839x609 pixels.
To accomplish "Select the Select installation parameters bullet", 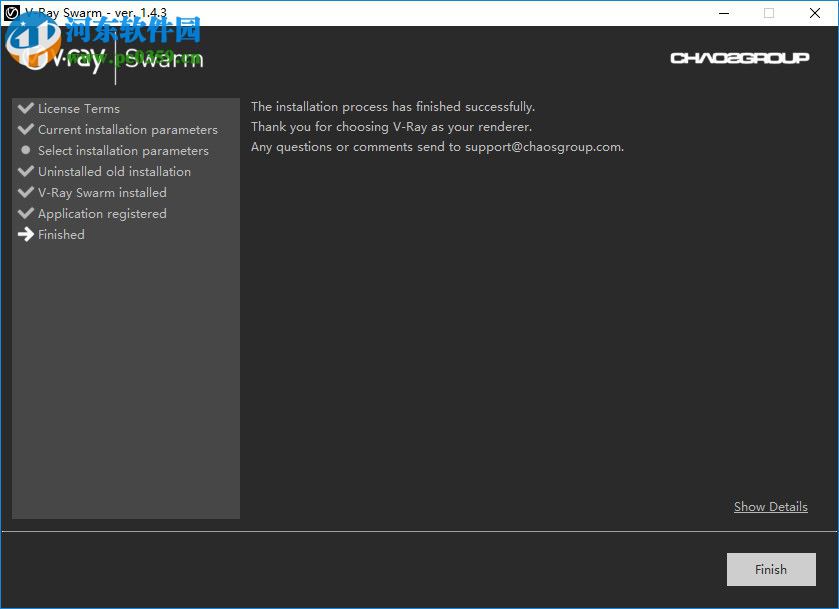I will [x=24, y=150].
